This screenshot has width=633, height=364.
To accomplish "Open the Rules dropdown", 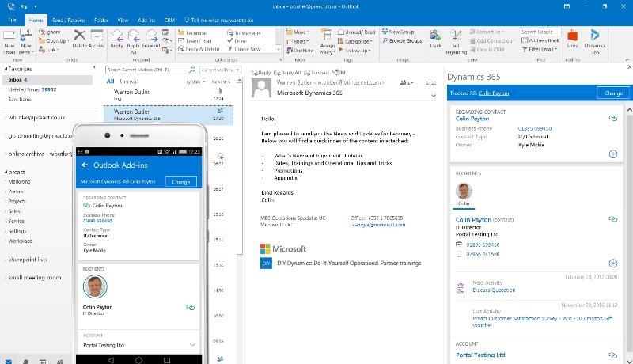I will pos(298,41).
